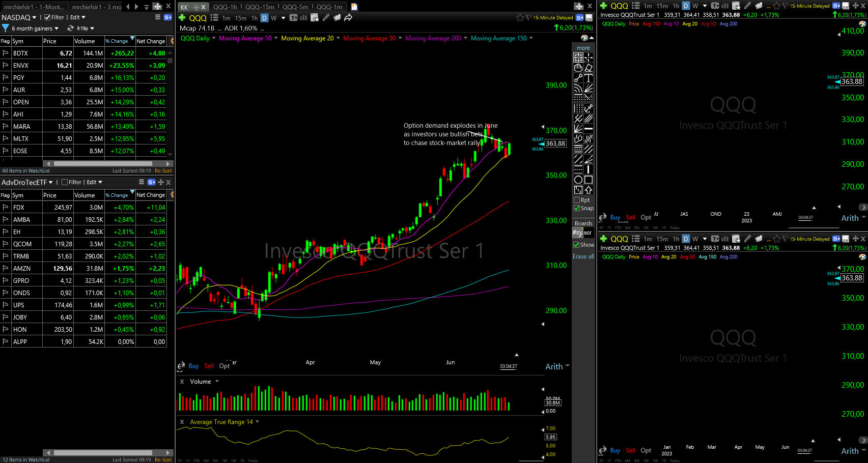Click the pencil drawing icon in main chart toolbar
This screenshot has height=463, width=868.
pyautogui.click(x=326, y=18)
